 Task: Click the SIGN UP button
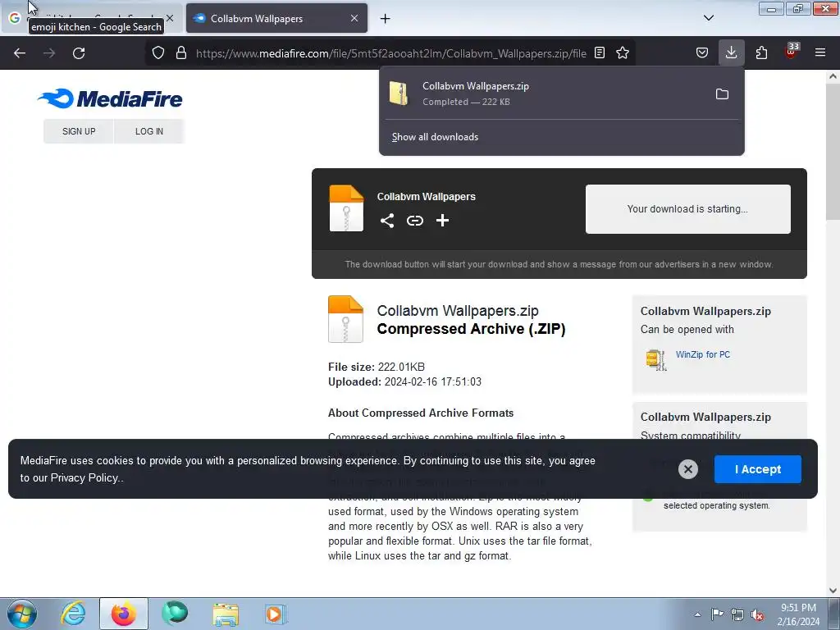(79, 131)
